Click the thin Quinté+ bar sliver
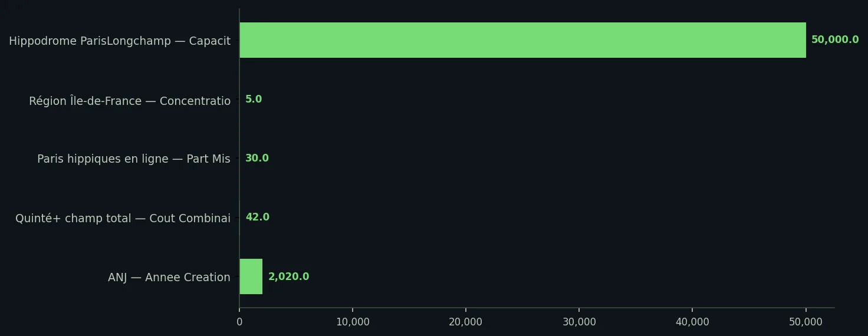Image resolution: width=868 pixels, height=336 pixels. pyautogui.click(x=239, y=218)
